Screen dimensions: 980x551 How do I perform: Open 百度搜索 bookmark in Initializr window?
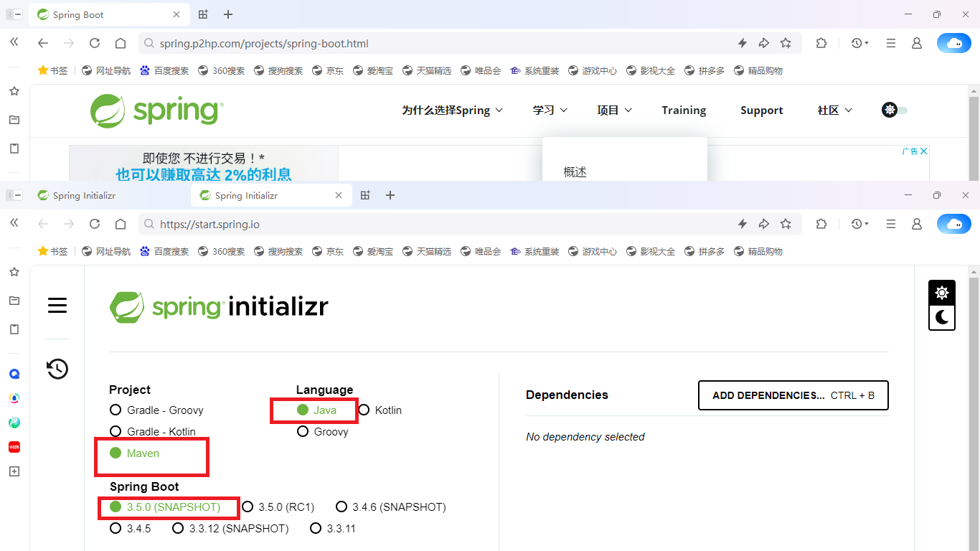164,251
